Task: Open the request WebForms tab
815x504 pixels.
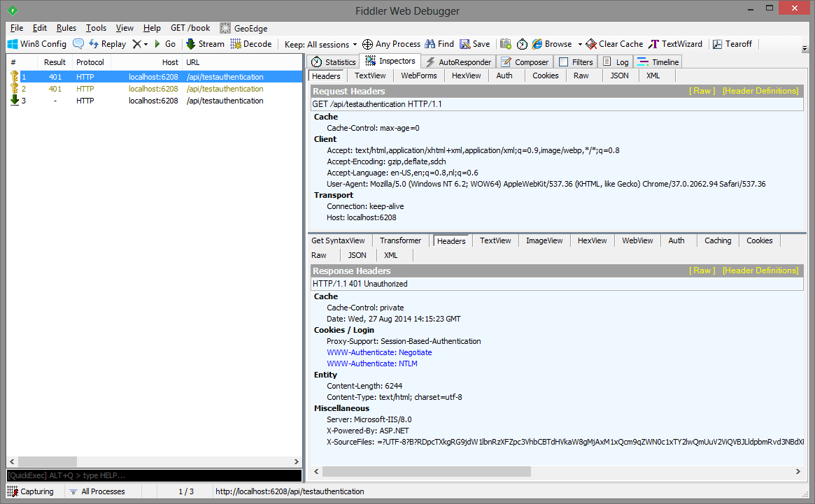Action: (419, 76)
